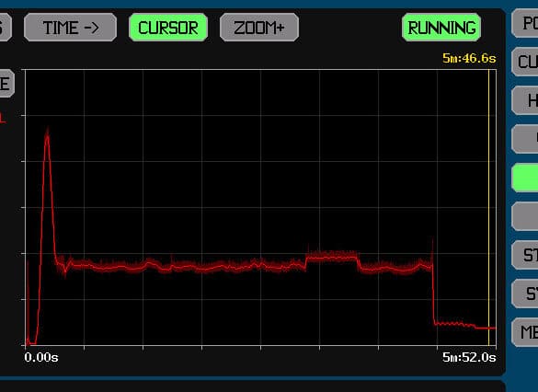The width and height of the screenshot is (538, 392).
Task: Click the 5m:46.6s cursor time readout
Action: (469, 58)
